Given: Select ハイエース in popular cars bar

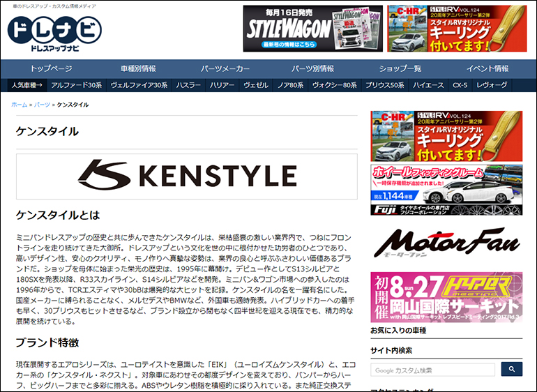Looking at the screenshot, I should (428, 85).
